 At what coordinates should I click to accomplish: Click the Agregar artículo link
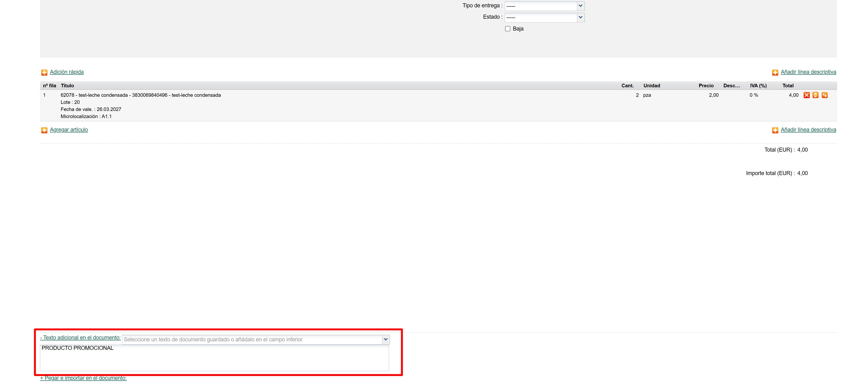point(69,130)
